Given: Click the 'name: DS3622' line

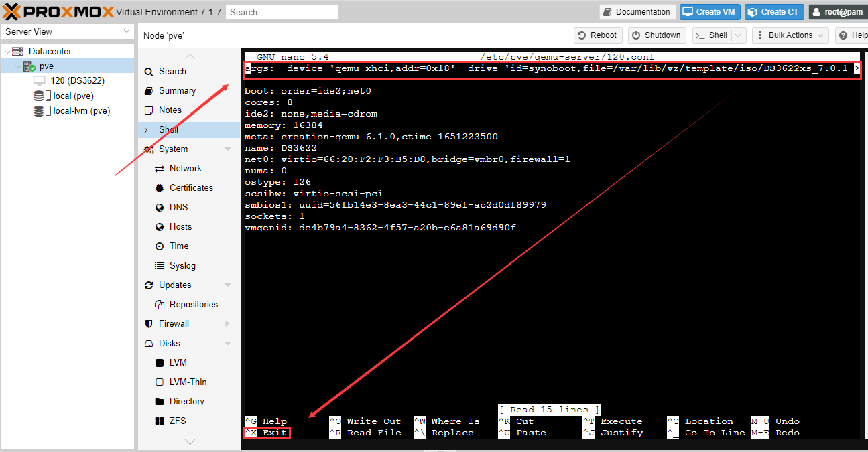Looking at the screenshot, I should click(281, 147).
